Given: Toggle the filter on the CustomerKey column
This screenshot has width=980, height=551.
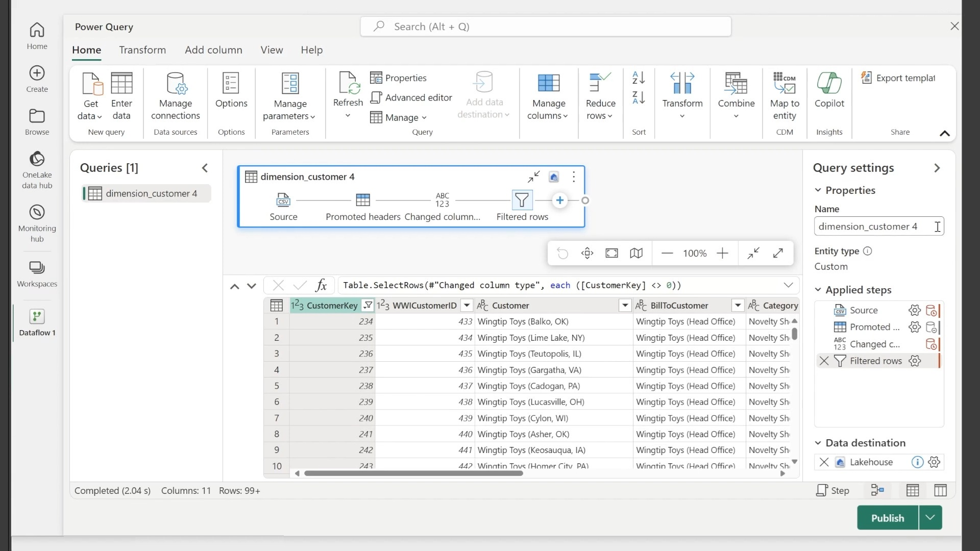Looking at the screenshot, I should click(x=367, y=305).
